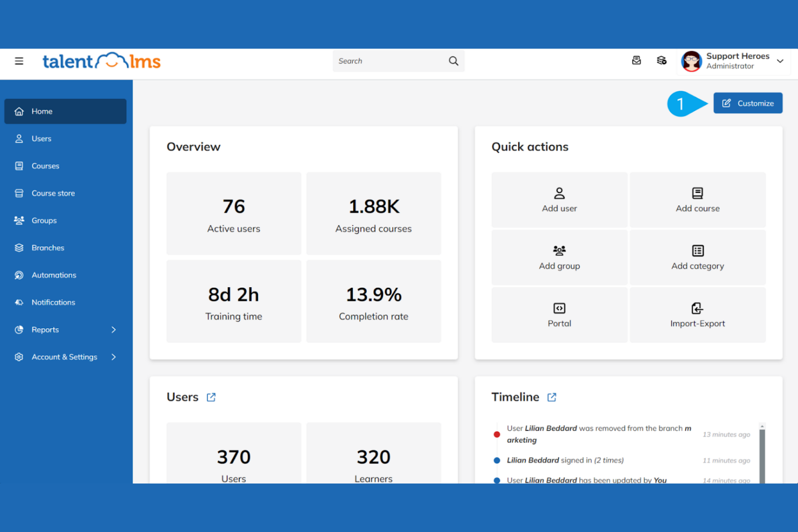Open the Notifications section

pos(53,302)
